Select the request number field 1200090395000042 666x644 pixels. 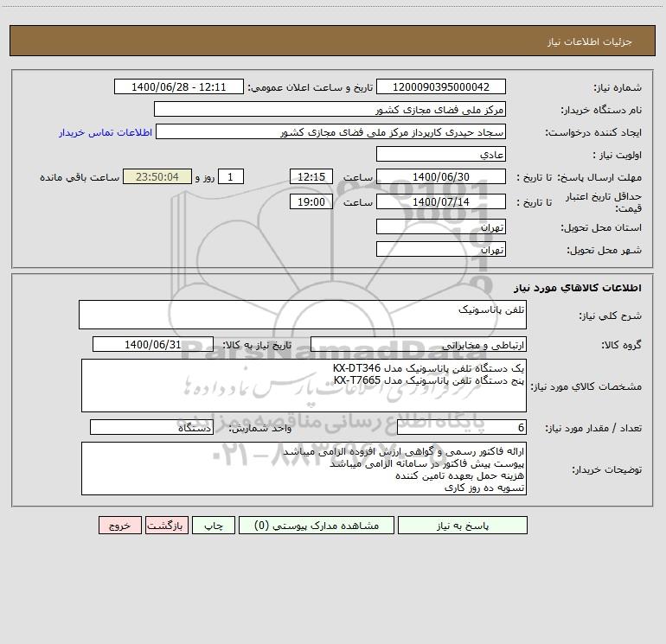pyautogui.click(x=441, y=86)
